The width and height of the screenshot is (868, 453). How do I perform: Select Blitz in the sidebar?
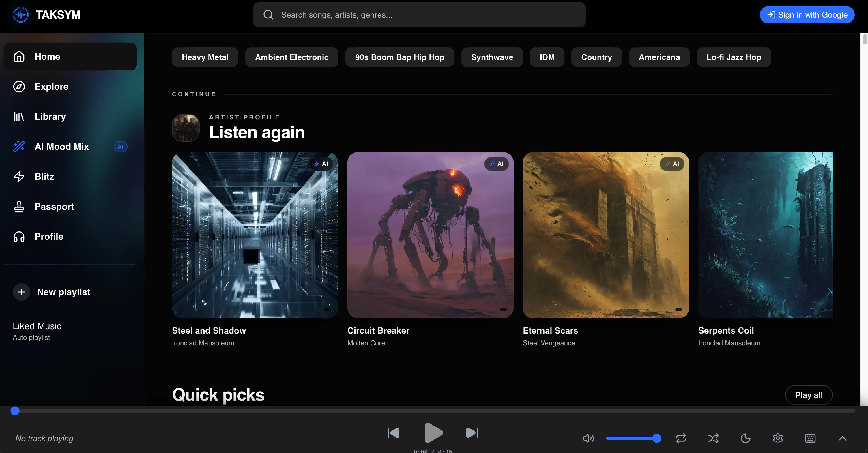(70, 177)
